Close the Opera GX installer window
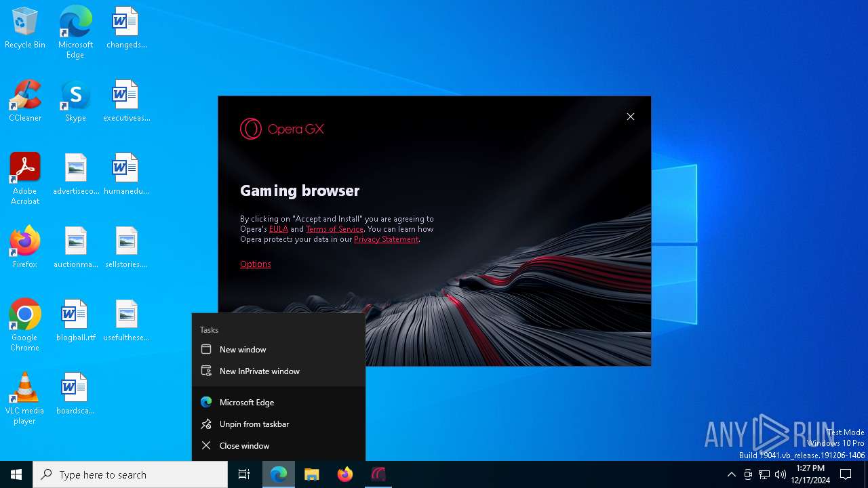This screenshot has height=488, width=868. pyautogui.click(x=631, y=117)
